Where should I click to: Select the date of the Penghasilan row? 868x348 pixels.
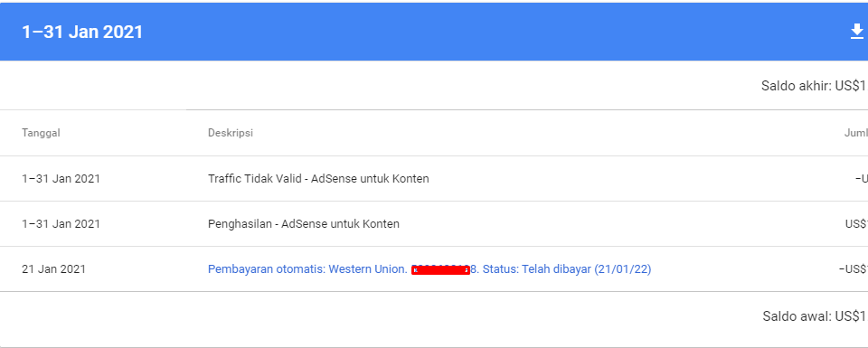61,224
